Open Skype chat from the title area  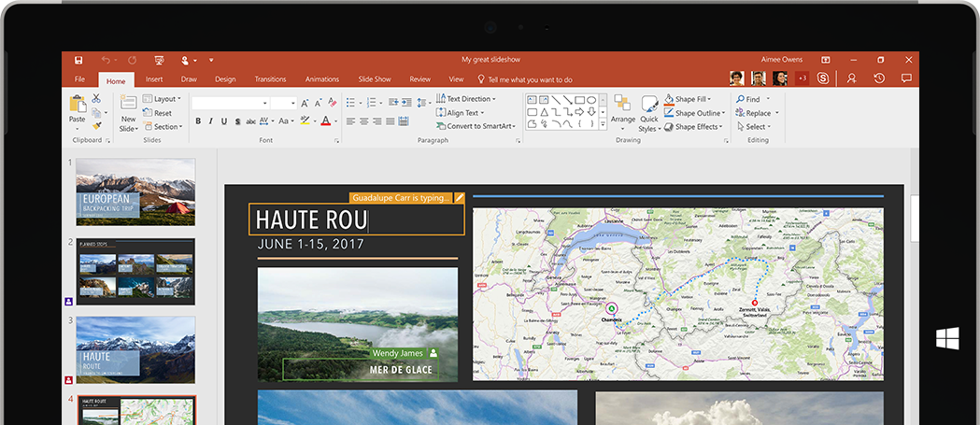tap(822, 78)
